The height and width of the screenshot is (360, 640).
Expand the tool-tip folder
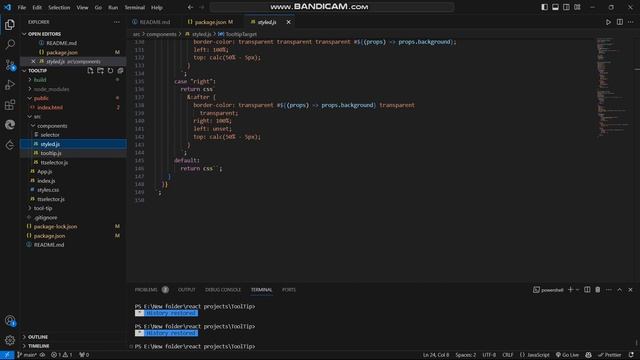click(x=30, y=208)
